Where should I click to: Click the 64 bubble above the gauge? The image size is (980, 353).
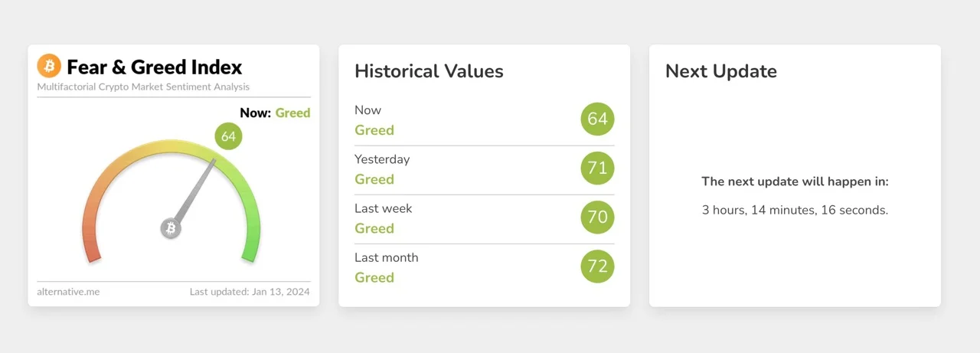tap(228, 137)
